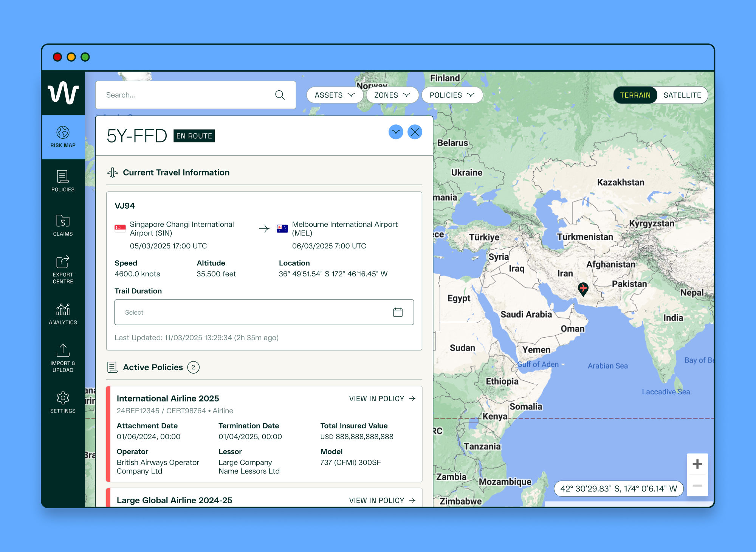
Task: Click the W logo in sidebar
Action: 63,93
